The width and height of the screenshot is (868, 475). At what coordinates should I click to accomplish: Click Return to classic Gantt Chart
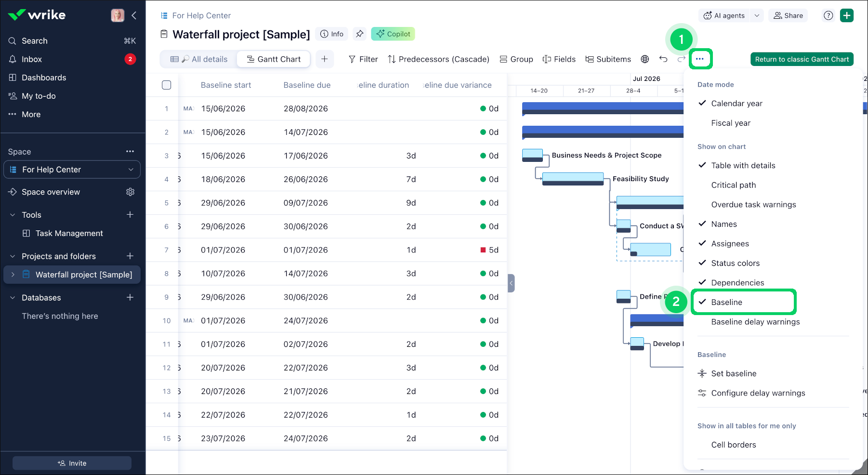802,59
